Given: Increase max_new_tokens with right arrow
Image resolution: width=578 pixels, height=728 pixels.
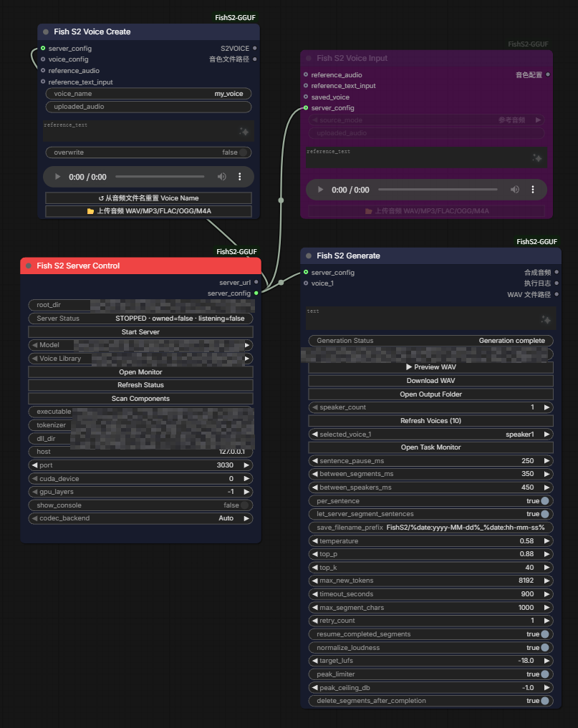Looking at the screenshot, I should tap(547, 581).
